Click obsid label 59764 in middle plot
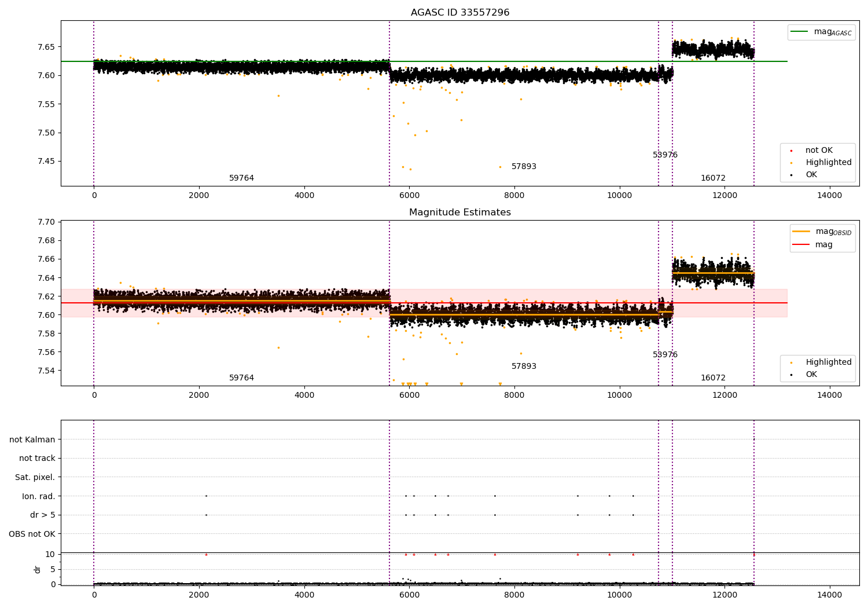 (x=241, y=378)
